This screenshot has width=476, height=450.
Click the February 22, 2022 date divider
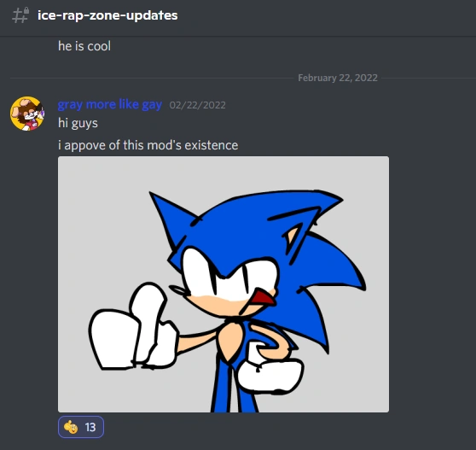tap(338, 78)
